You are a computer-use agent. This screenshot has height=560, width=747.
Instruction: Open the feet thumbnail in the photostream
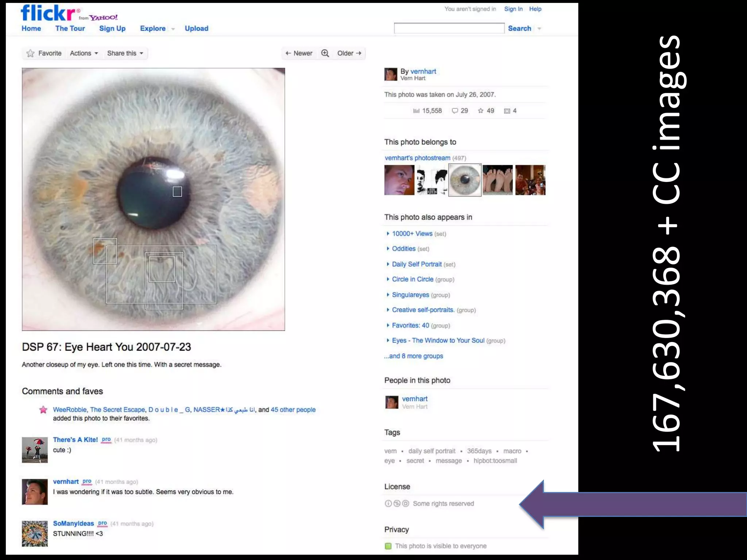pos(498,180)
